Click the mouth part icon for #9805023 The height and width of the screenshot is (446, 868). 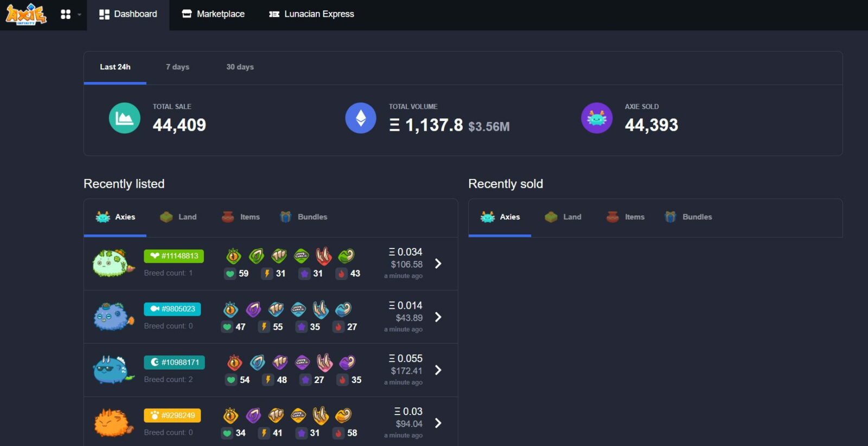coord(298,309)
